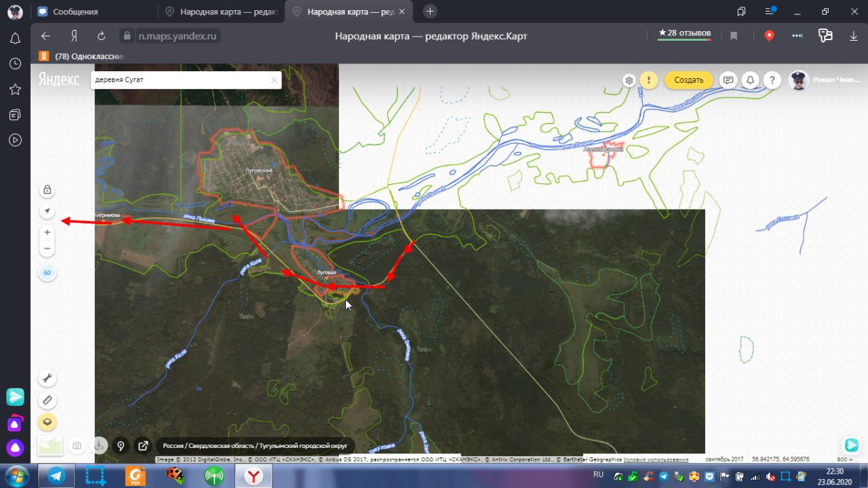Click the сентябрь 2017 imagery date
This screenshot has height=488, width=868.
click(724, 459)
